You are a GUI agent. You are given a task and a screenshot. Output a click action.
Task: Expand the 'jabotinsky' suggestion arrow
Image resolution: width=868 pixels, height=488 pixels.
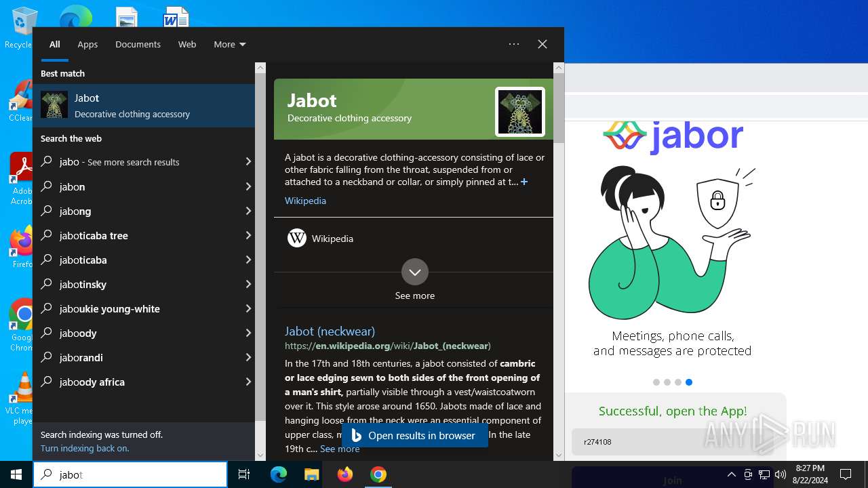[248, 284]
